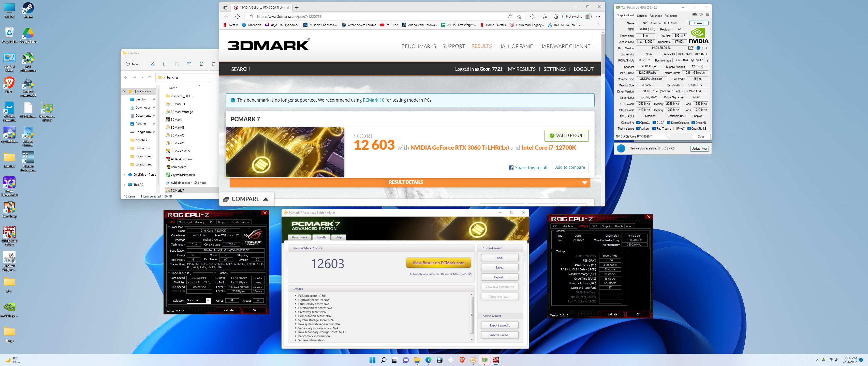868x366 pixels.
Task: Click Microsoft Edge icon in taskbar
Action: click(x=428, y=360)
